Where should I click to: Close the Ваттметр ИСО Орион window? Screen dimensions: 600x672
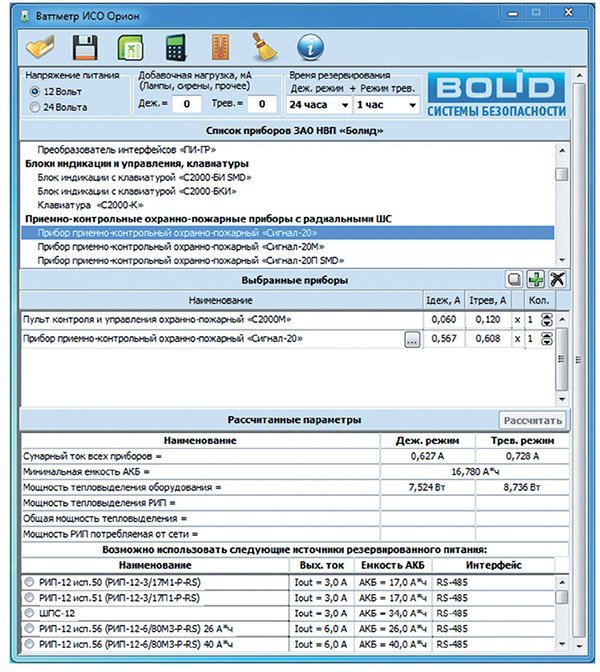tap(569, 13)
